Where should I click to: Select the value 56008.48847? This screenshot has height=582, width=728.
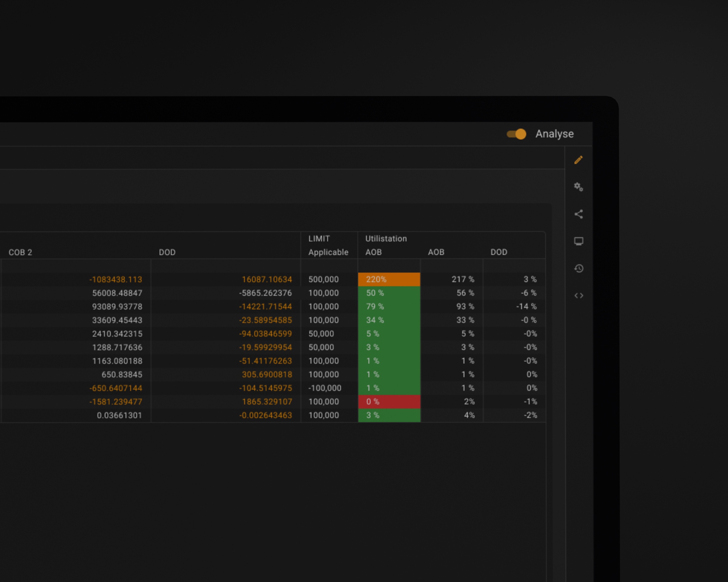tap(117, 293)
